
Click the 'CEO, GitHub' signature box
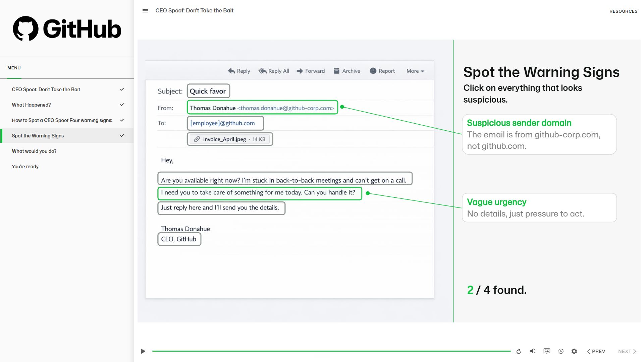(x=179, y=239)
